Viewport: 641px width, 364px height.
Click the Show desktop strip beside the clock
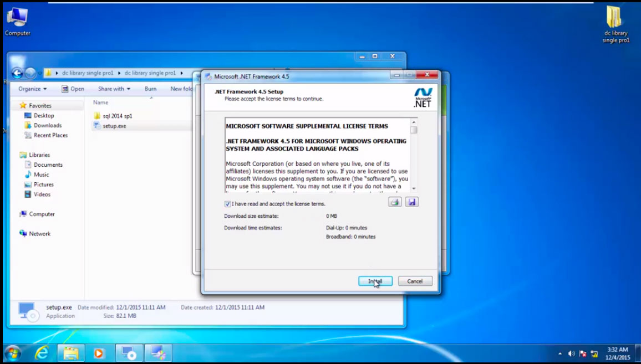click(638, 353)
